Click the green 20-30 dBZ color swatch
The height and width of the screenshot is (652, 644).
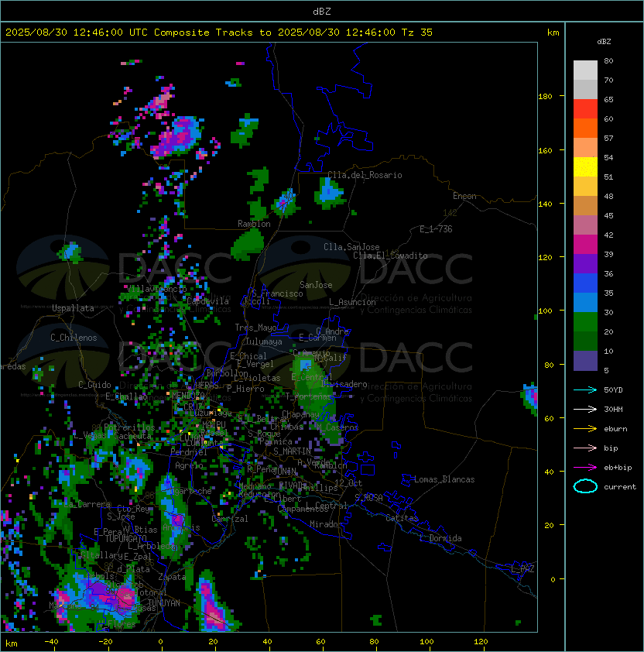(x=585, y=322)
